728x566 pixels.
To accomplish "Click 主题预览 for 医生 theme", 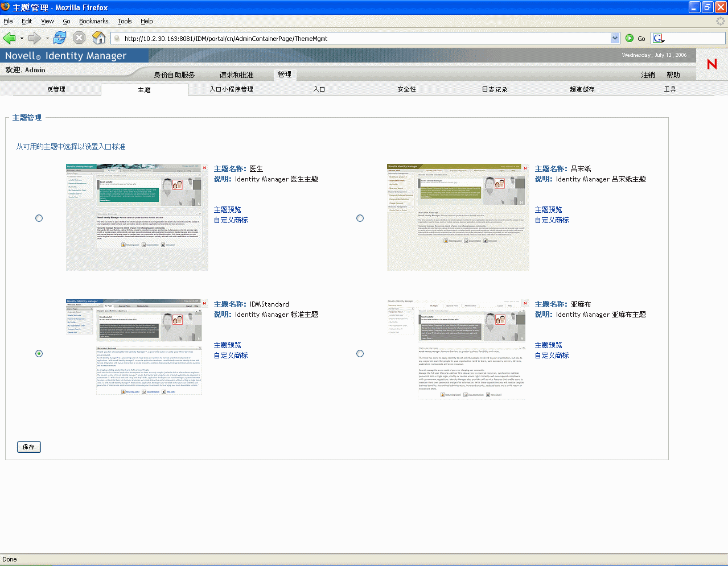I will coord(228,210).
